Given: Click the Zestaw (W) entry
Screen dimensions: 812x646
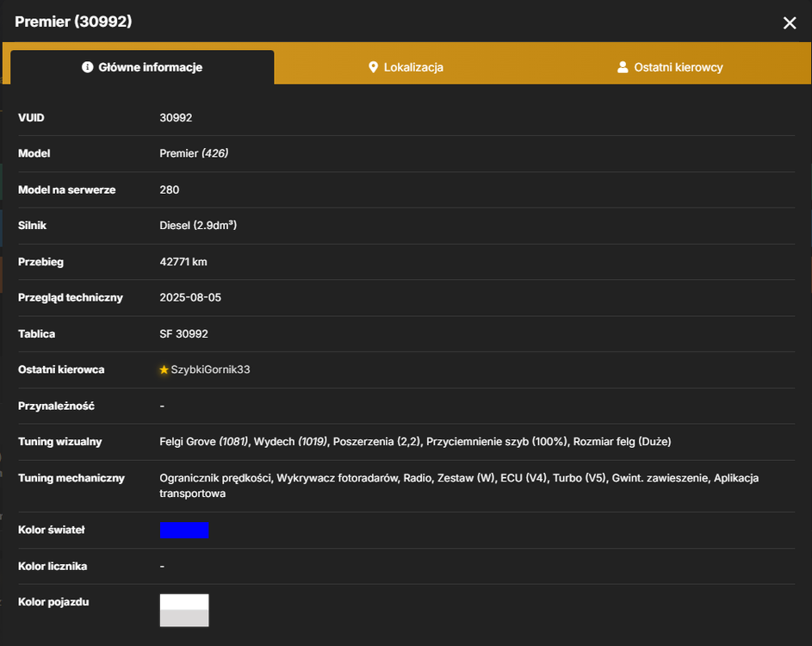Looking at the screenshot, I should pos(466,478).
